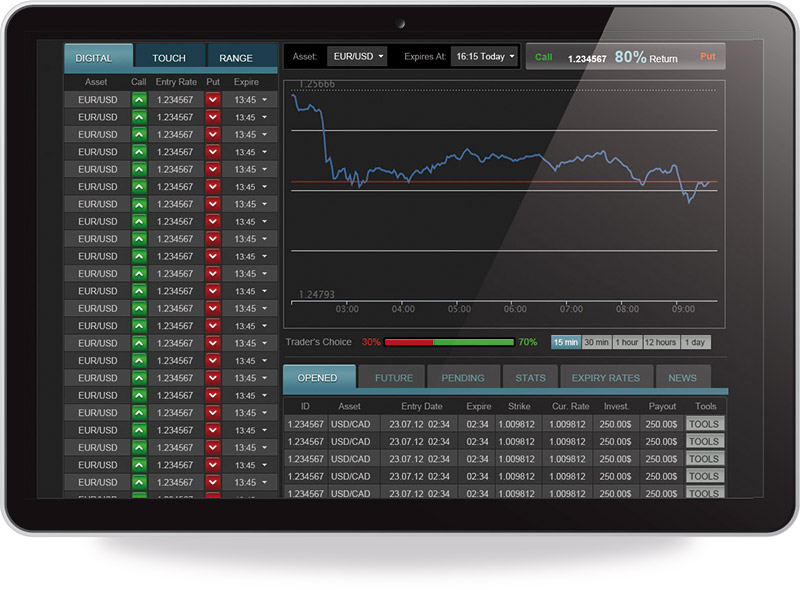
Task: Switch to the TOUCH tab
Action: [x=169, y=58]
